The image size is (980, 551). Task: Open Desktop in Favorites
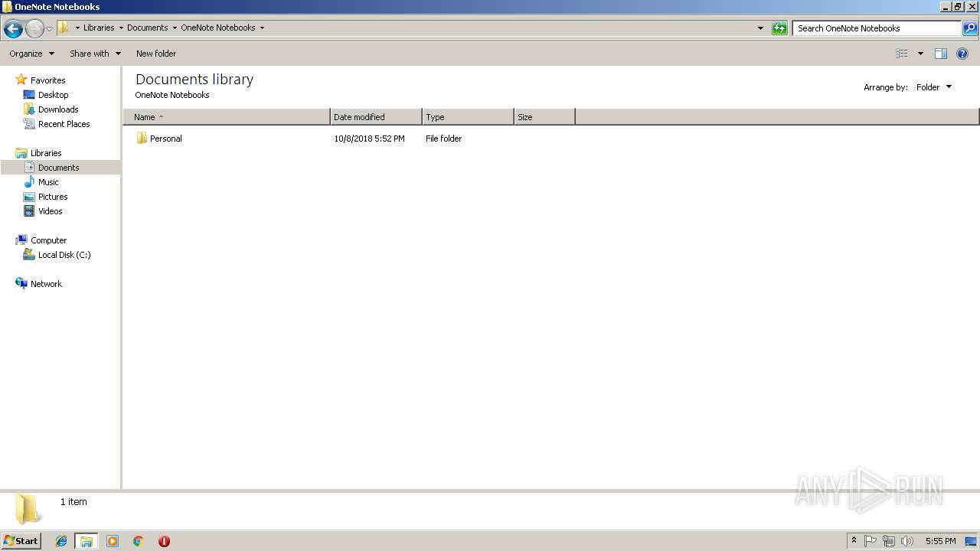coord(53,95)
